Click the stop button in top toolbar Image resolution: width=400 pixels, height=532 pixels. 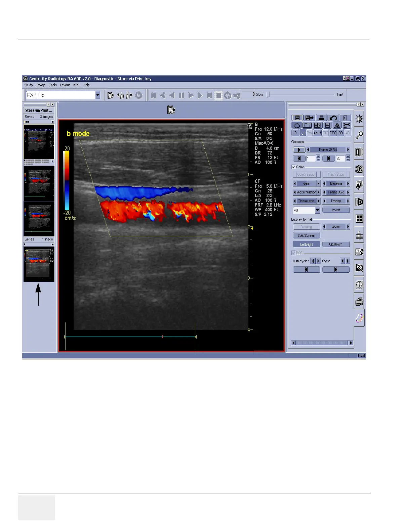(x=218, y=95)
